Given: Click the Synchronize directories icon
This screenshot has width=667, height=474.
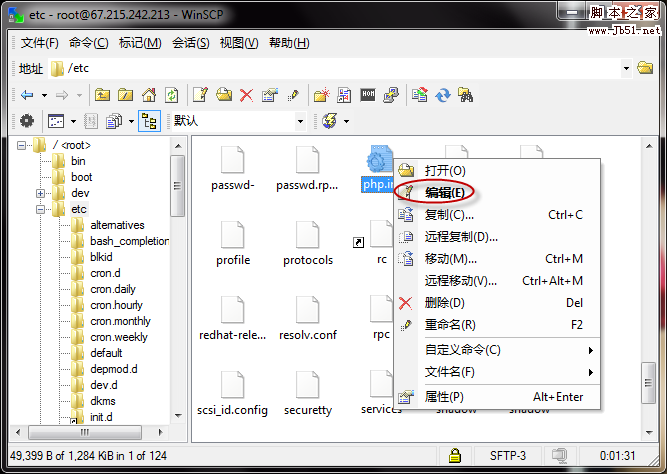Looking at the screenshot, I should (419, 94).
